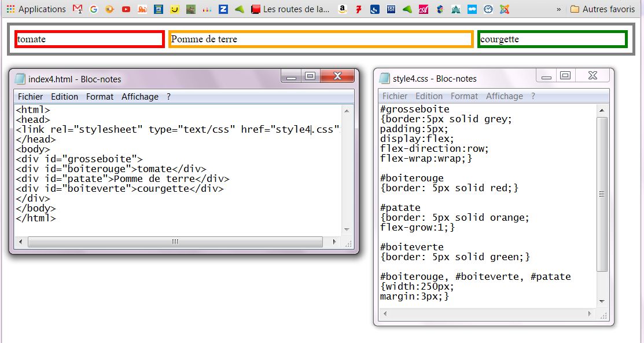This screenshot has width=644, height=343.
Task: Expand the hidden bookmarks overflow chevron
Action: coord(558,9)
